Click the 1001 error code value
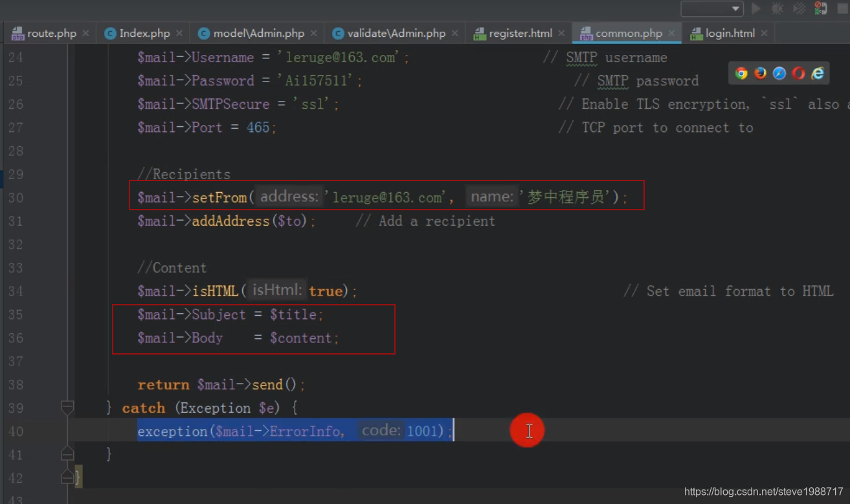 coord(421,431)
